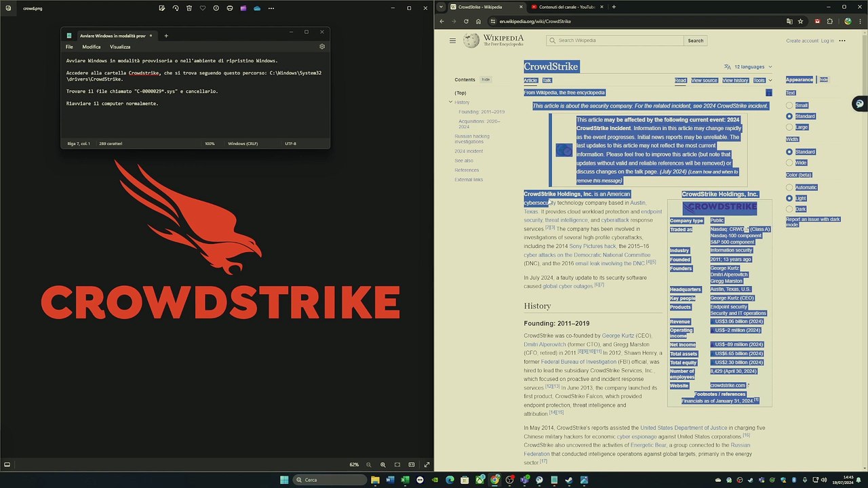
Task: Open the OneDrive cloud icon in Photos
Action: click(x=257, y=8)
